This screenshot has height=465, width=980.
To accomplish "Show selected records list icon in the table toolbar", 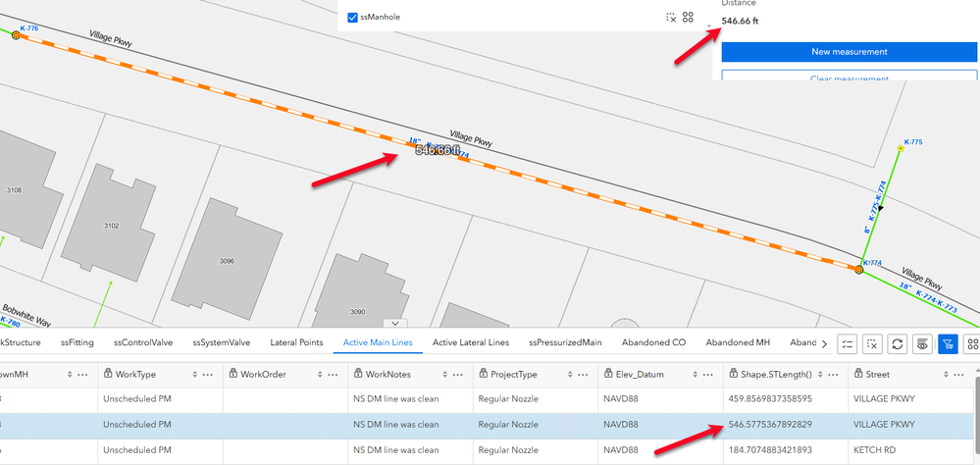I will [848, 343].
